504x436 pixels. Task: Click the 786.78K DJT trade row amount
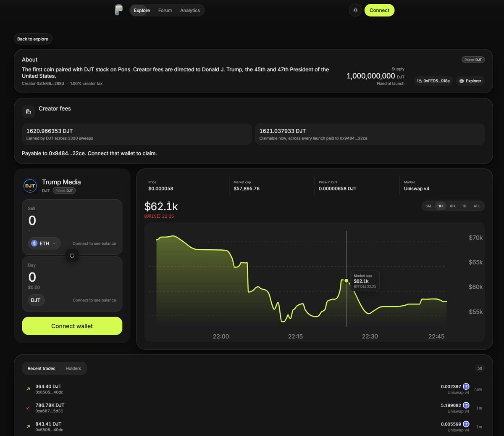[50, 405]
